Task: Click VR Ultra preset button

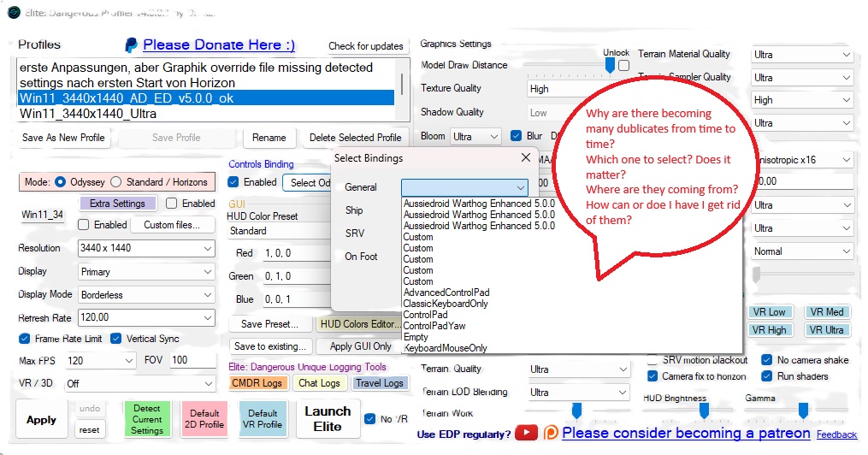Action: click(826, 330)
